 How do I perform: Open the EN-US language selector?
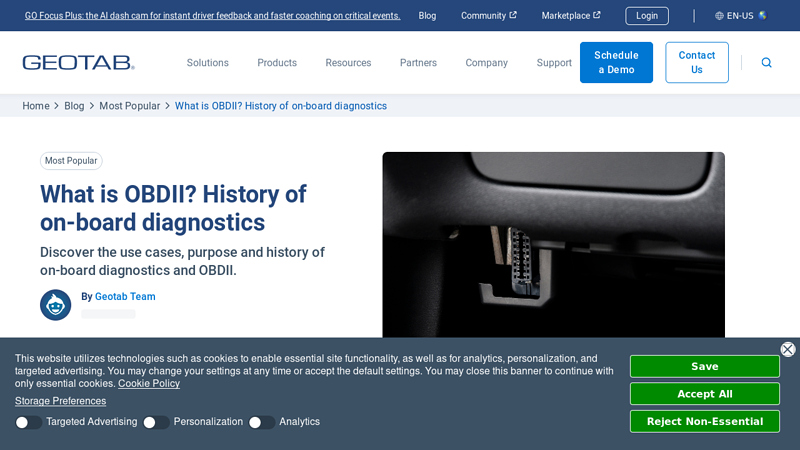pyautogui.click(x=741, y=16)
